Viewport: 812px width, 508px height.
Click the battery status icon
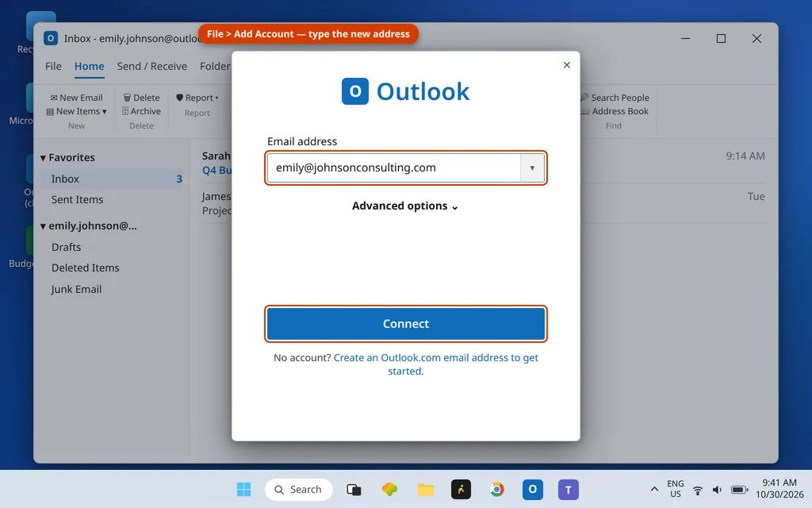740,490
